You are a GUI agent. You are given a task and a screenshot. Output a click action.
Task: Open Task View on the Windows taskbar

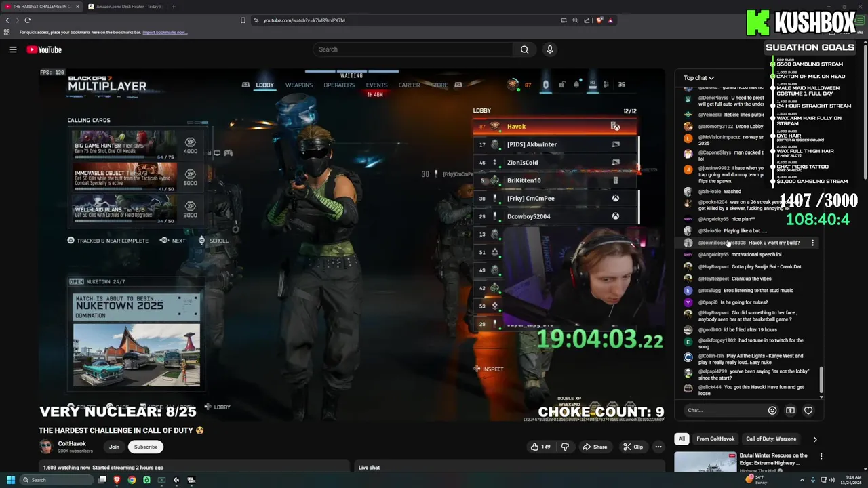(102, 480)
